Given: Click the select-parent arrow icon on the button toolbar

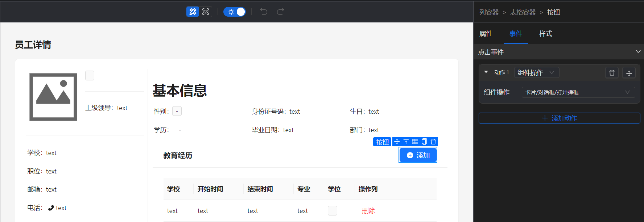Looking at the screenshot, I should tap(406, 142).
